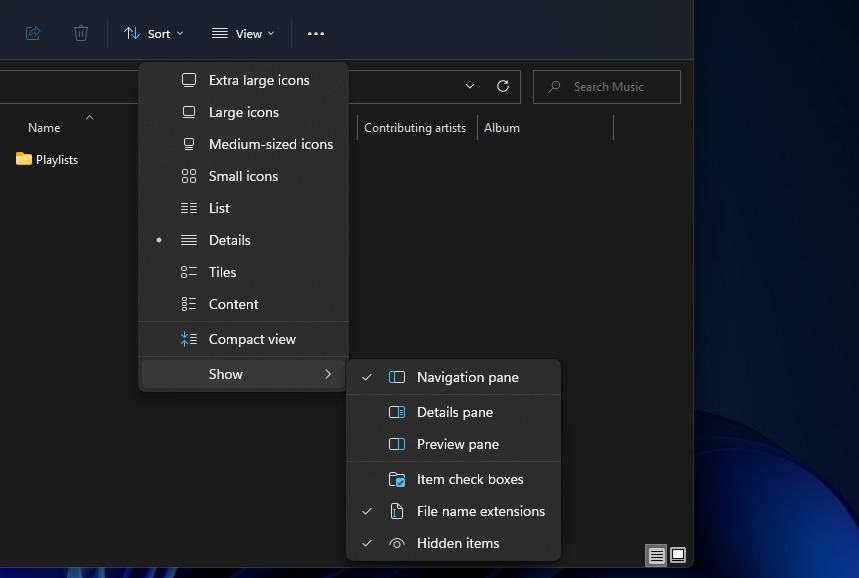Open the View dropdown menu
The height and width of the screenshot is (578, 859).
[x=243, y=33]
